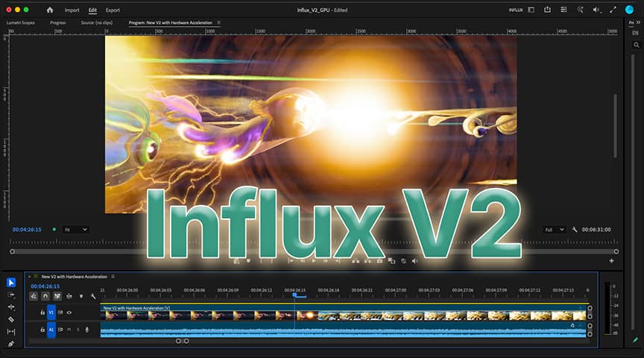The width and height of the screenshot is (644, 358).
Task: Select the Pen tool in toolbar
Action: point(11,344)
